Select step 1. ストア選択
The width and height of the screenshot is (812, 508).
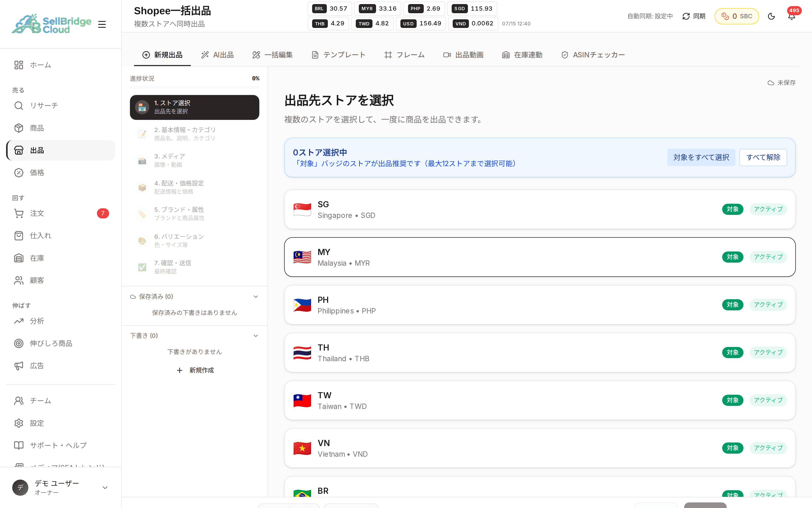195,107
